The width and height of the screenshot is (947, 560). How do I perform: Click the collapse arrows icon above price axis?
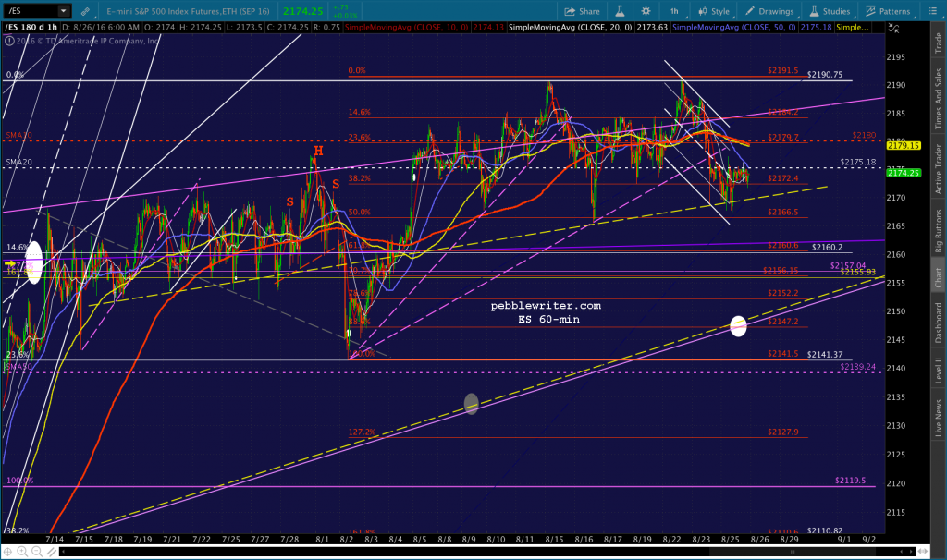(894, 28)
